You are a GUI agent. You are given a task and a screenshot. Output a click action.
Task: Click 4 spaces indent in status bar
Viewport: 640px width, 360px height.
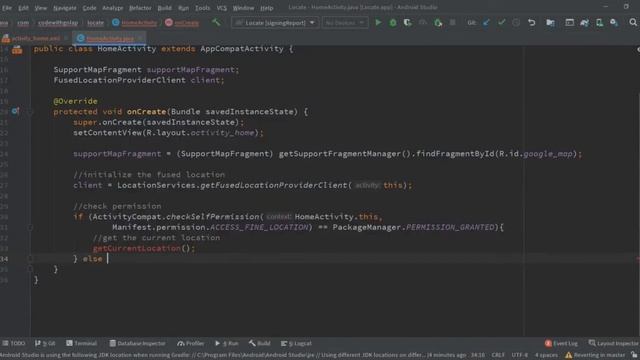[546, 355]
